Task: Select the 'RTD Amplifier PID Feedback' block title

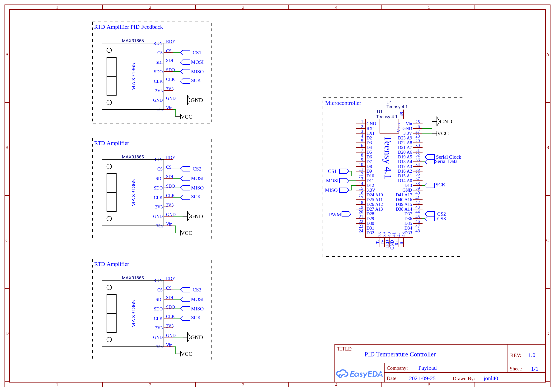Action: coord(128,27)
